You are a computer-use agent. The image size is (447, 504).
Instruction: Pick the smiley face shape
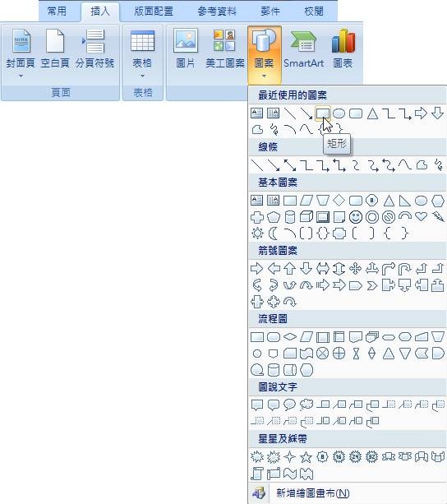tap(356, 217)
